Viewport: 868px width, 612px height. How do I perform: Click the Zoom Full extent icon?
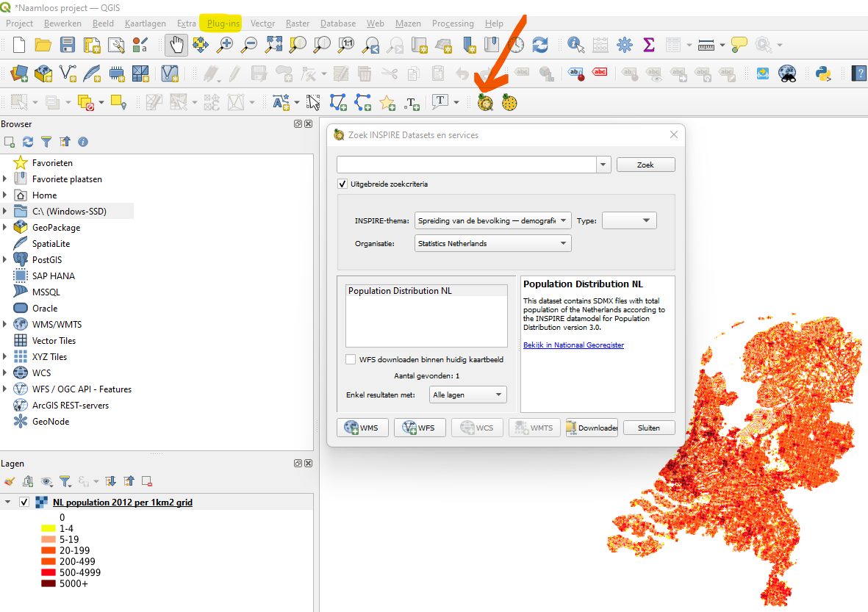273,45
